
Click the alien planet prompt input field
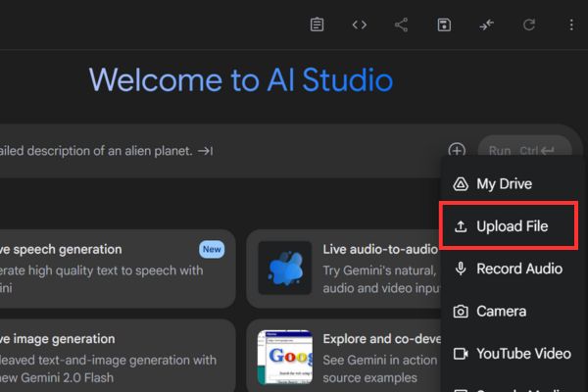click(221, 151)
